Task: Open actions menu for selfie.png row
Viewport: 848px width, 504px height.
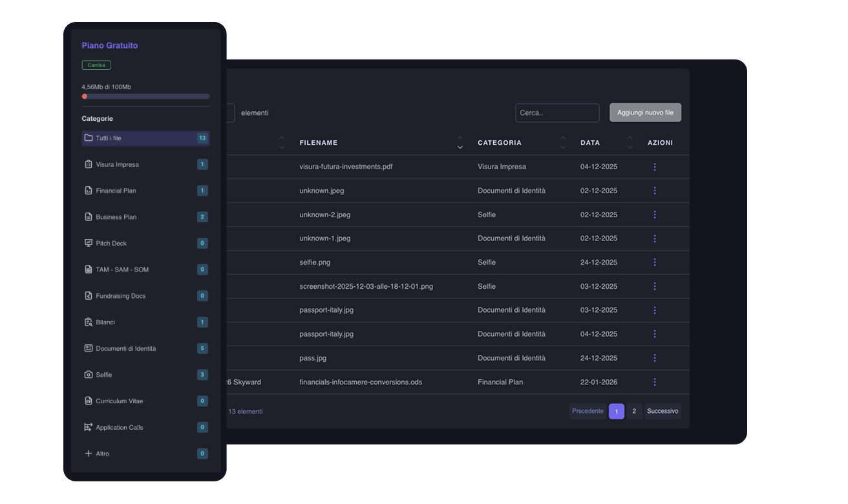Action: pyautogui.click(x=655, y=262)
